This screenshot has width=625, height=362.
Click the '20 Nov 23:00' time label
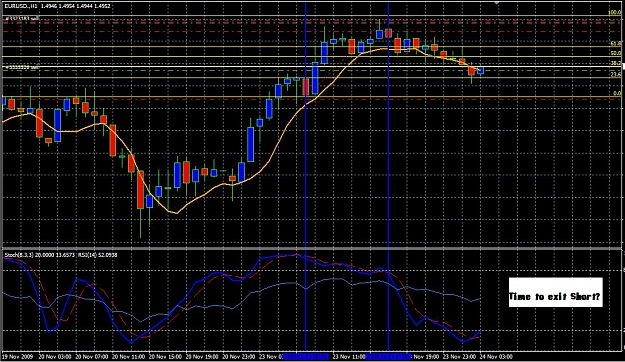click(238, 356)
